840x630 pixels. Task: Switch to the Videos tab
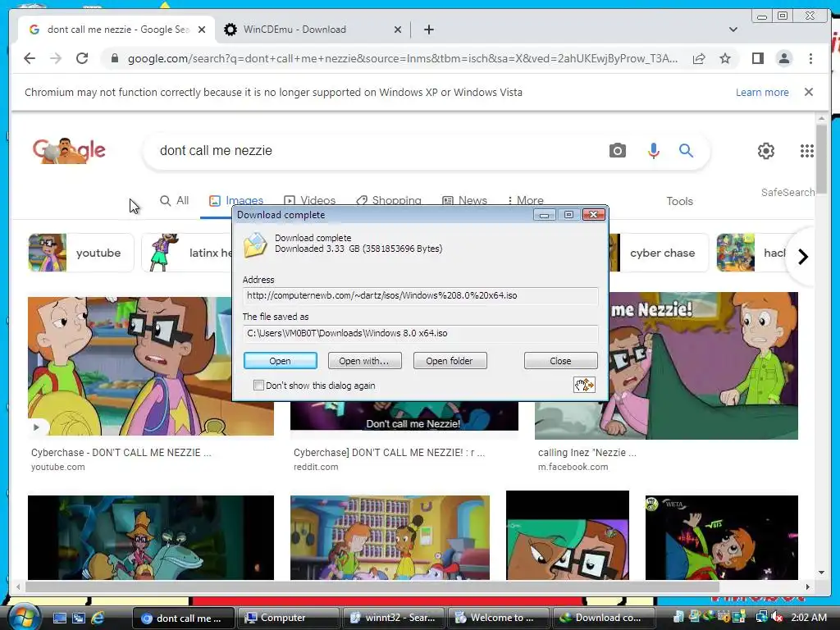pyautogui.click(x=309, y=200)
